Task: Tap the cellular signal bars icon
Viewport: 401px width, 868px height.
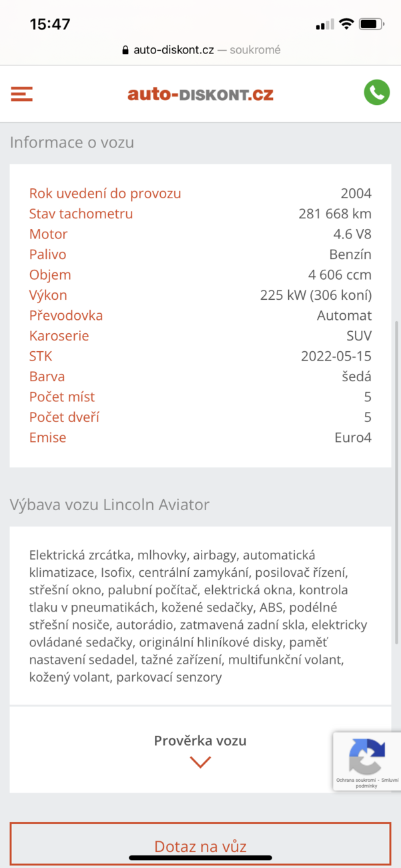Action: [325, 25]
